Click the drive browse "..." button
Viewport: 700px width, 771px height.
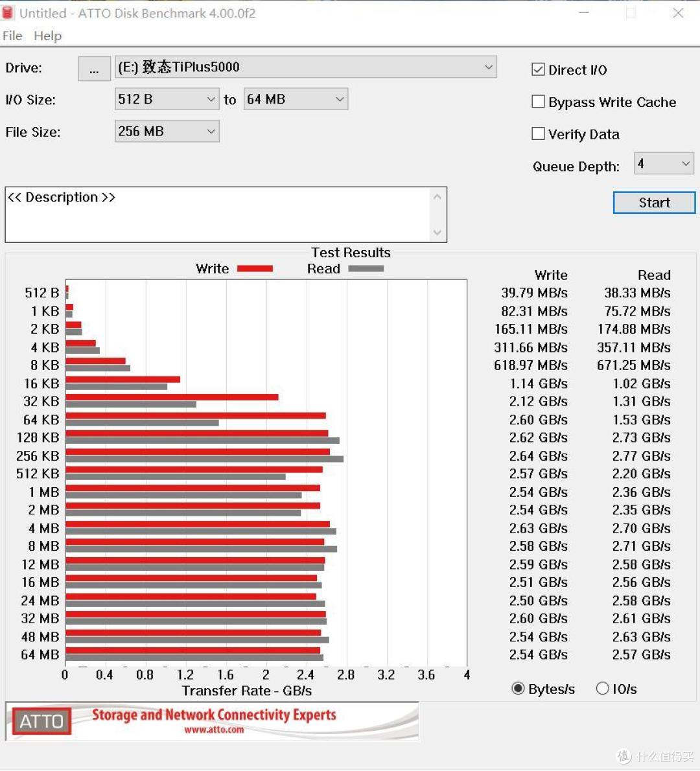point(94,68)
